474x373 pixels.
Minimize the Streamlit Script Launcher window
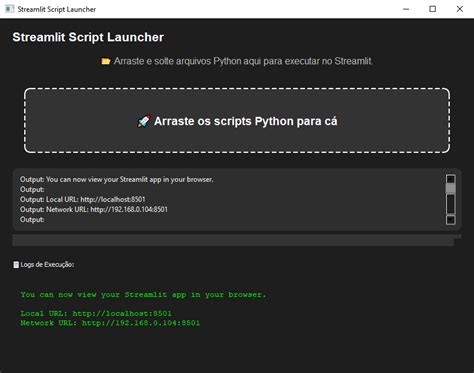tap(406, 9)
